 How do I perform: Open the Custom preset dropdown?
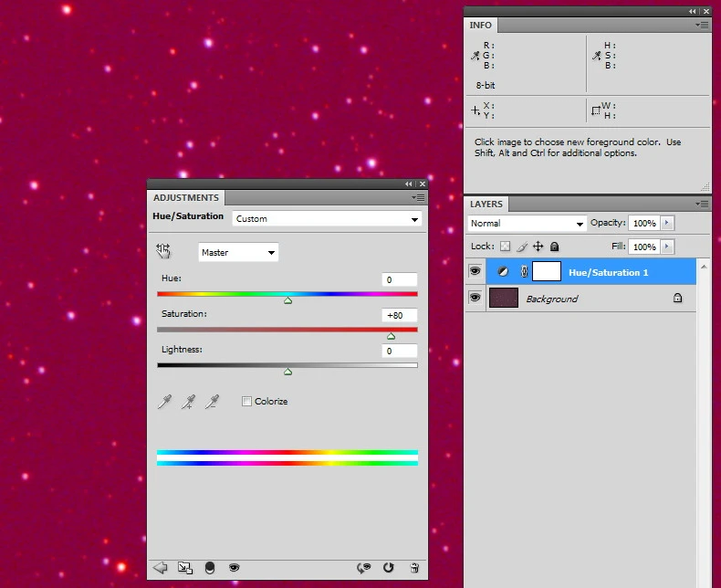pyautogui.click(x=327, y=219)
